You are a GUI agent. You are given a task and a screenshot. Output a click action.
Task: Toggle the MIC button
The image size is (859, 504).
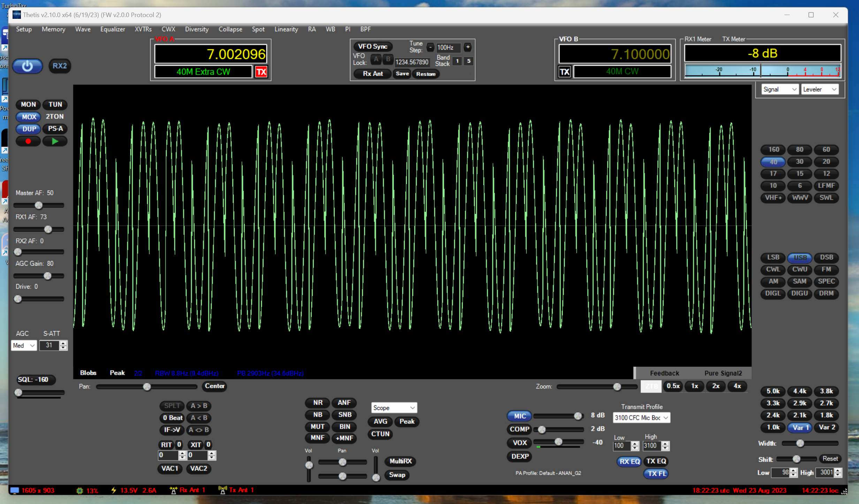519,416
